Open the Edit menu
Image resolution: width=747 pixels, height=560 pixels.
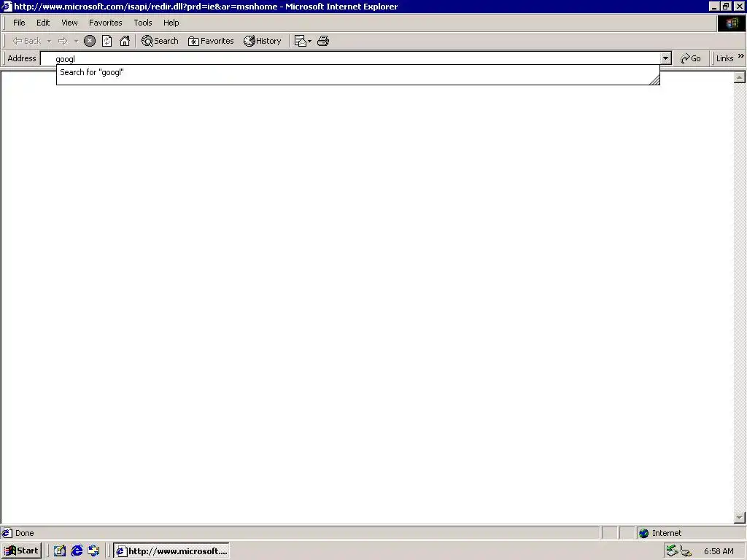point(43,23)
